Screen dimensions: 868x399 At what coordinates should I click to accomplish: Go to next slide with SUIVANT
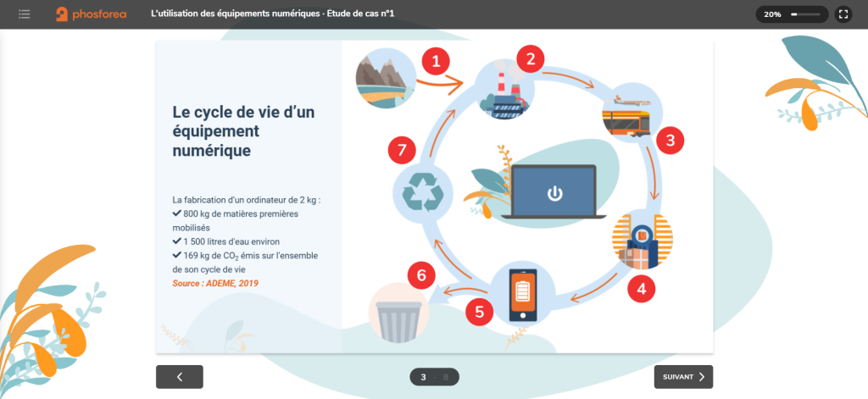683,377
